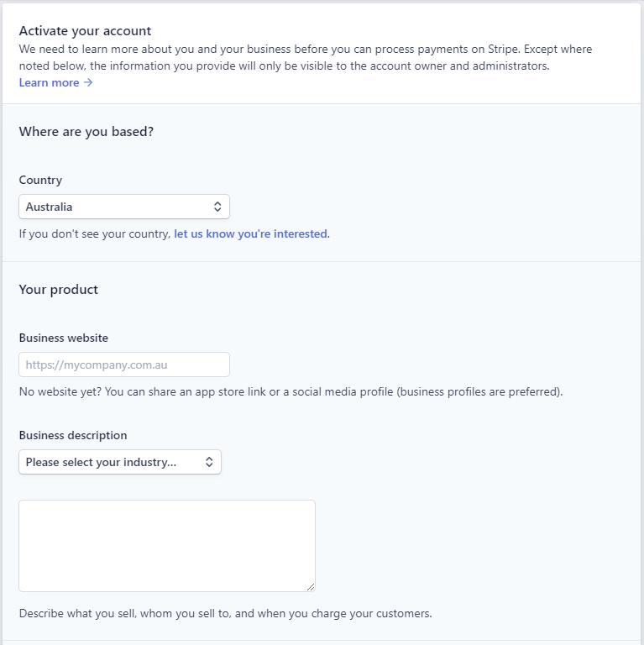Click the 'Your product' section heading
Viewport: 644px width, 645px height.
pyautogui.click(x=59, y=290)
